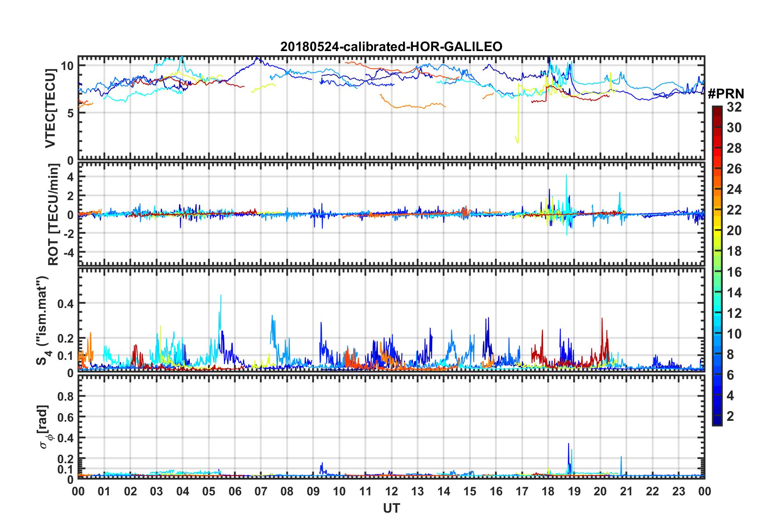
Task: Click the "ROT [TECU/min]" y-axis label
Action: point(54,215)
